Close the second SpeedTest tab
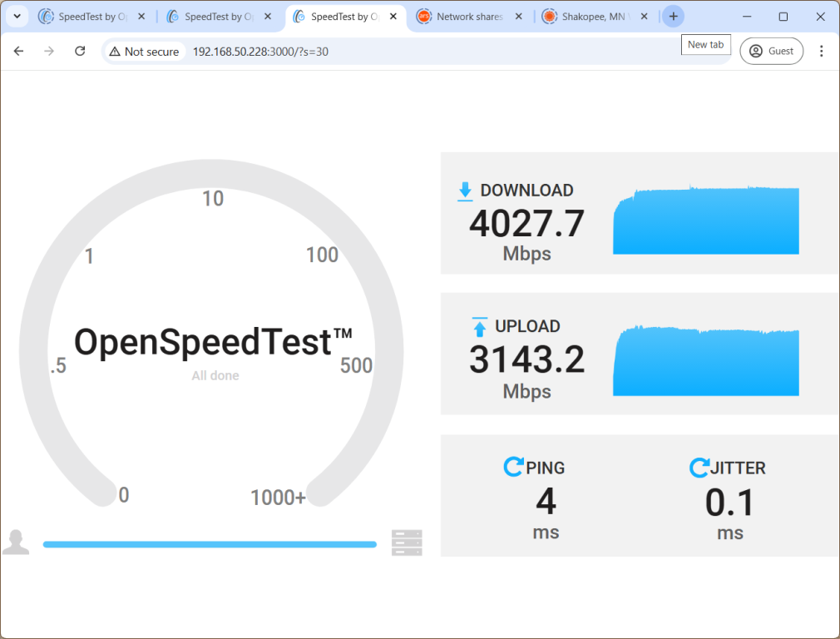The image size is (840, 639). click(268, 17)
